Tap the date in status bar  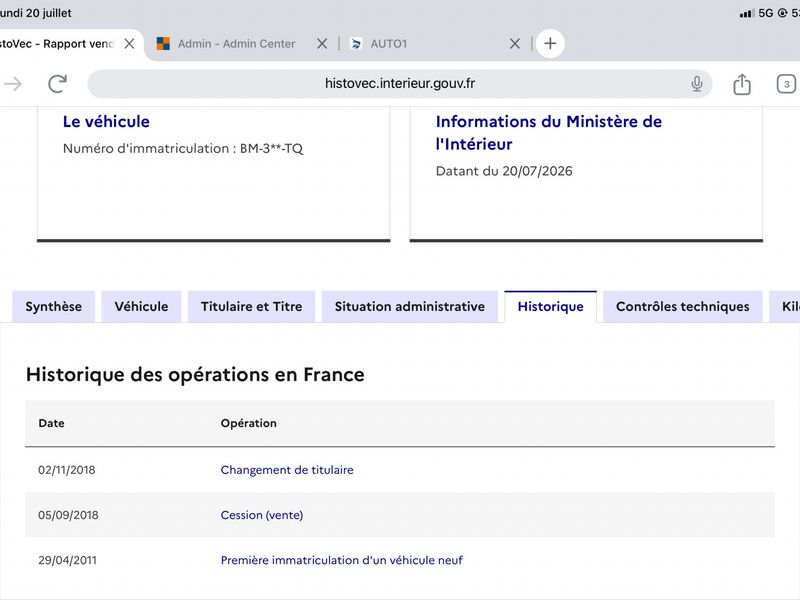[36, 13]
